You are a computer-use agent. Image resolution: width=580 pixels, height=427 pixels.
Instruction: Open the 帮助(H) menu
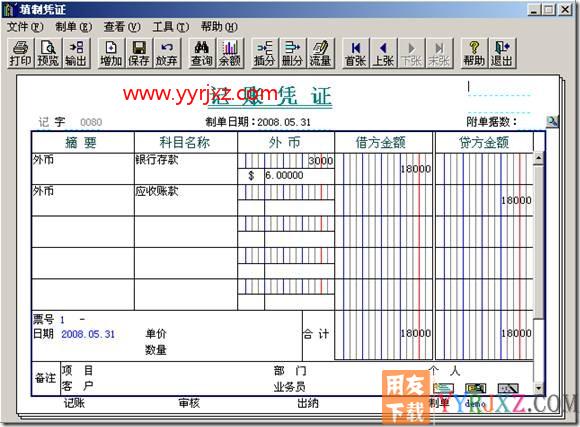coord(219,27)
